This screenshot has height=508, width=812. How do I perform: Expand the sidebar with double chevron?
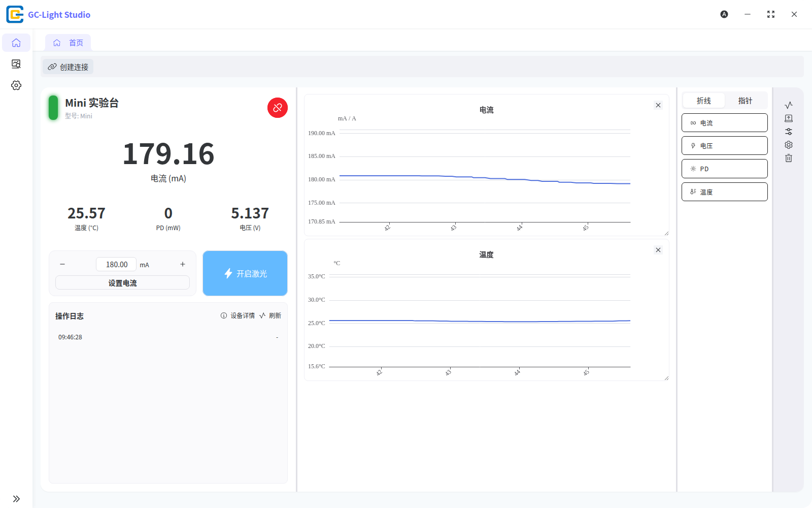click(16, 499)
